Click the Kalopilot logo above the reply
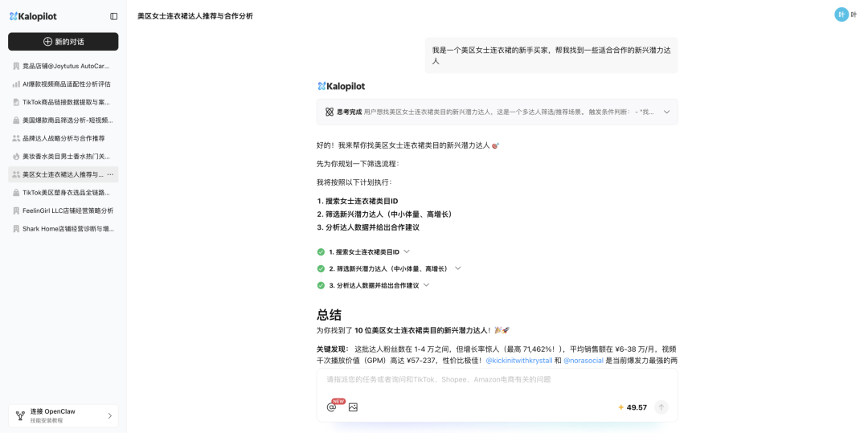This screenshot has width=868, height=433. click(x=341, y=86)
